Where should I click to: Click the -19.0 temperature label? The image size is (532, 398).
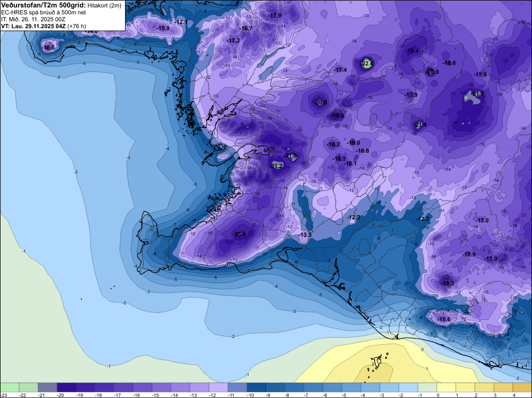tap(354, 143)
